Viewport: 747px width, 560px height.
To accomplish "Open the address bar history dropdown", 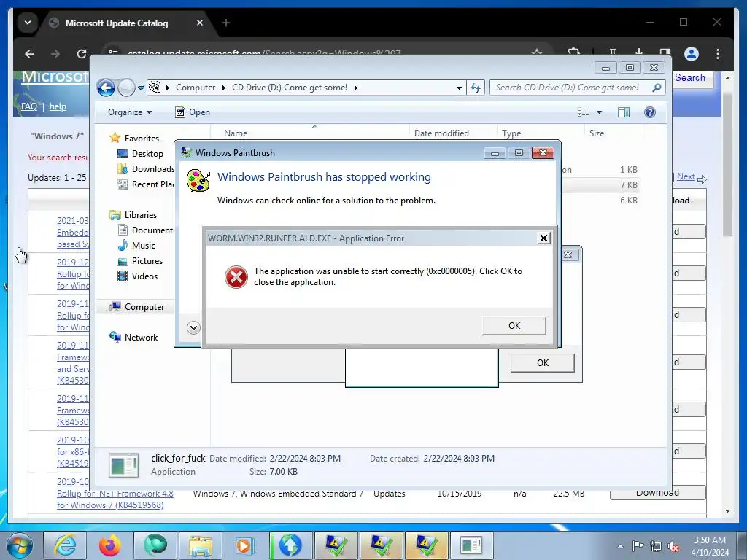I will click(x=459, y=88).
